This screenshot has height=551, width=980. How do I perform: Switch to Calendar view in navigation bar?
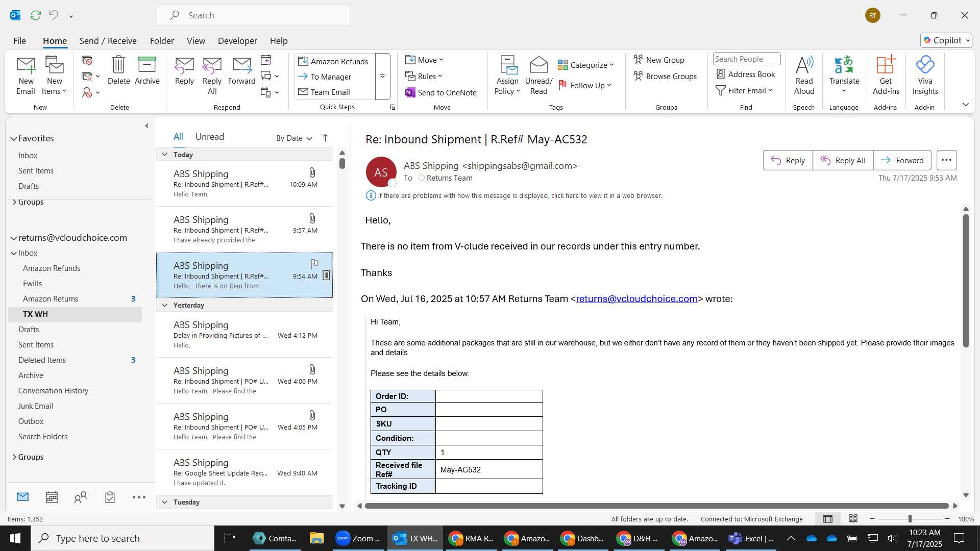click(x=52, y=497)
